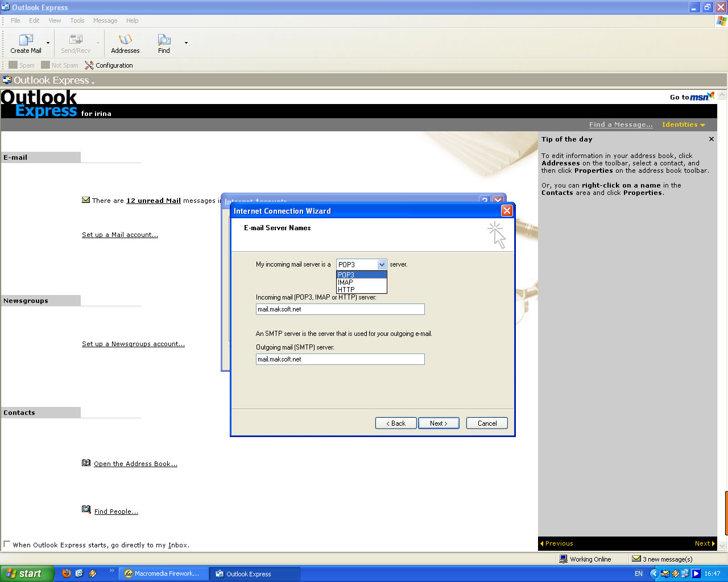
Task: Click the Working Online computer icon
Action: coord(564,559)
